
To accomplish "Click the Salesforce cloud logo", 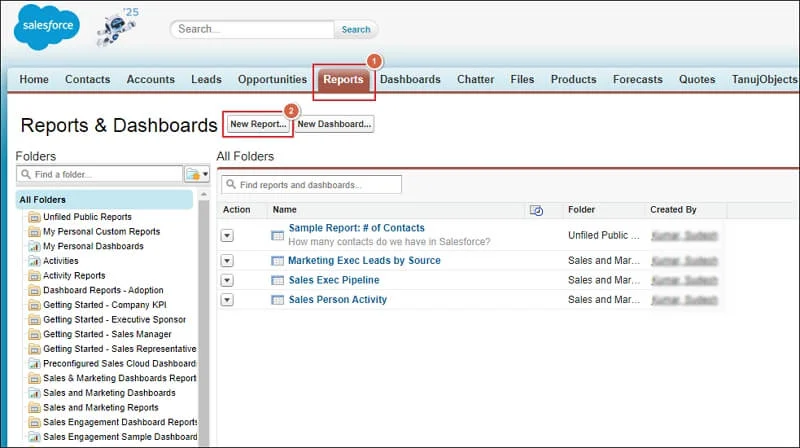I will coord(47,27).
